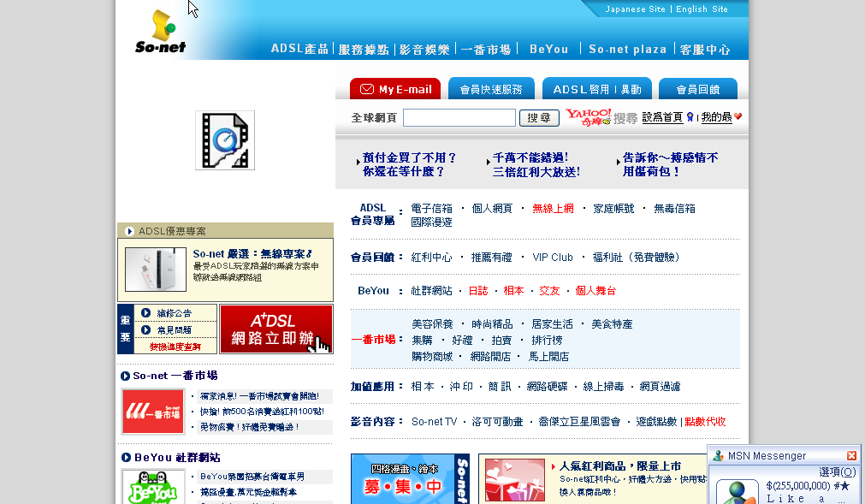
Task: Go to the Japanese Site
Action: (x=635, y=9)
